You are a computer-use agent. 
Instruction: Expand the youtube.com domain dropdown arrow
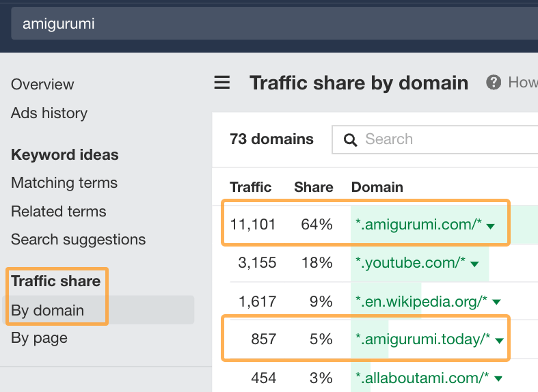coord(474,264)
